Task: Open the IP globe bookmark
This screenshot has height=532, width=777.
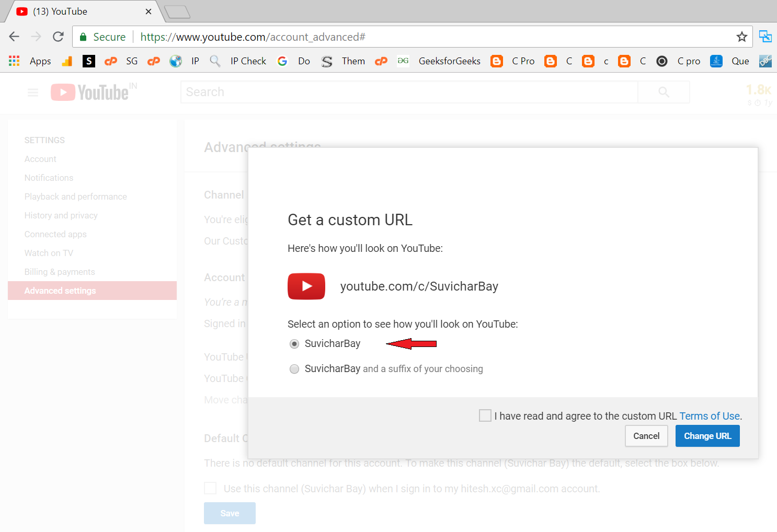Action: tap(185, 61)
